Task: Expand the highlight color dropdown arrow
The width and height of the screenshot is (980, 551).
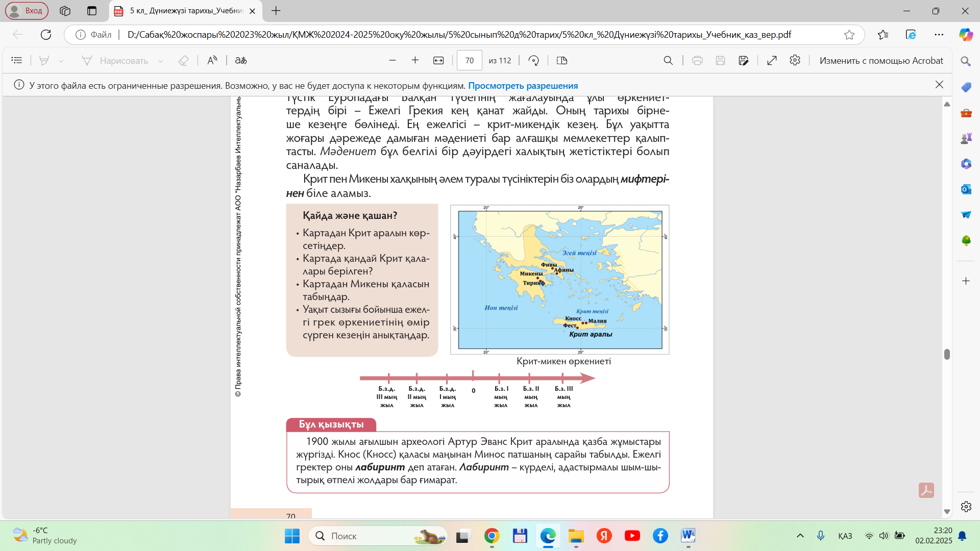Action: 61,61
